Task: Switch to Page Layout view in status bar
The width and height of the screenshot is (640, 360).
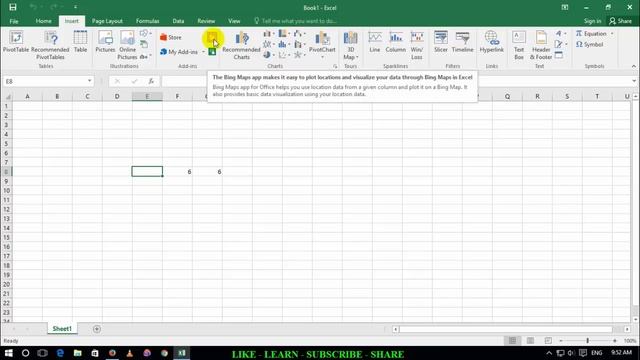Action: pos(530,340)
